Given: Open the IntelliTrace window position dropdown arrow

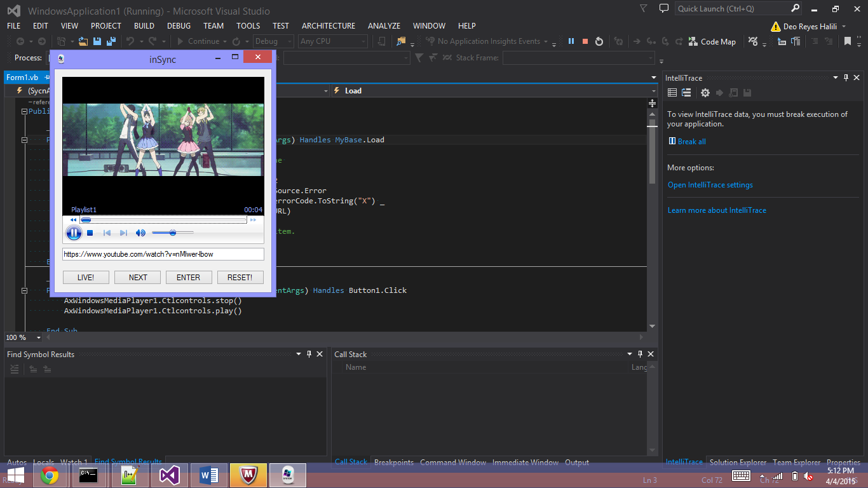Looking at the screenshot, I should tap(836, 78).
